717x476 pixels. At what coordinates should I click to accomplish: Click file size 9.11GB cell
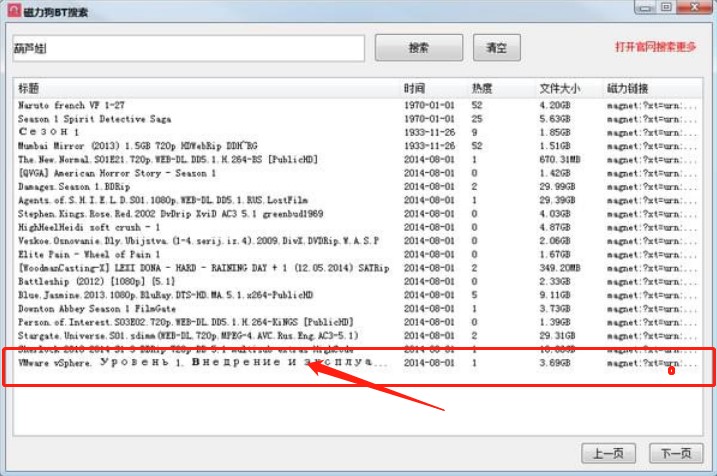(x=555, y=295)
